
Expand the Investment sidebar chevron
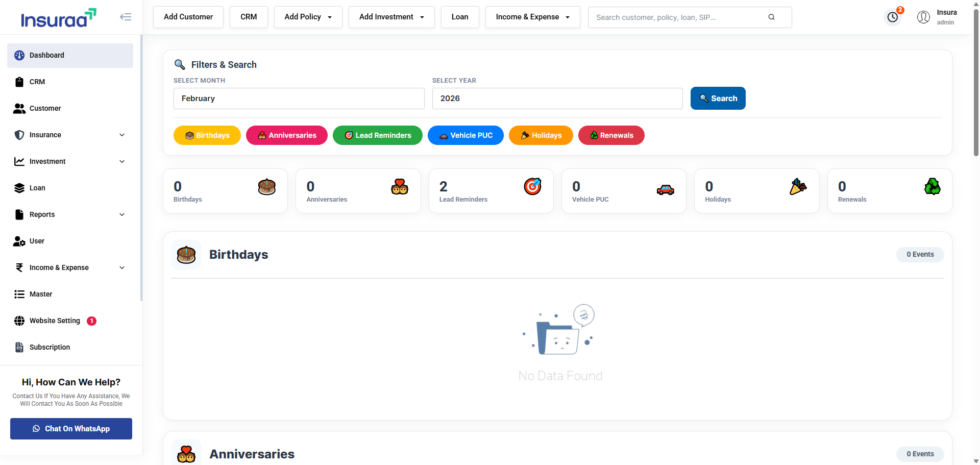pos(122,161)
